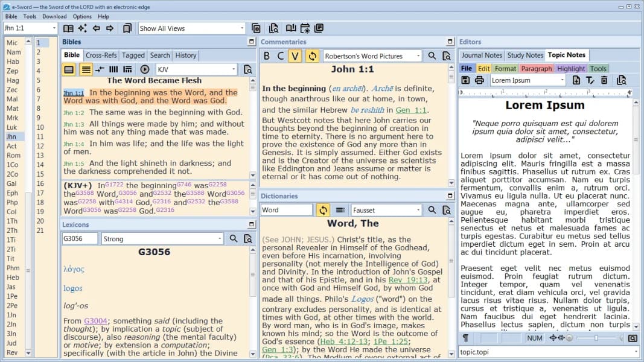644x362 pixels.
Task: Toggle the Bibles lines layout button
Action: click(86, 69)
